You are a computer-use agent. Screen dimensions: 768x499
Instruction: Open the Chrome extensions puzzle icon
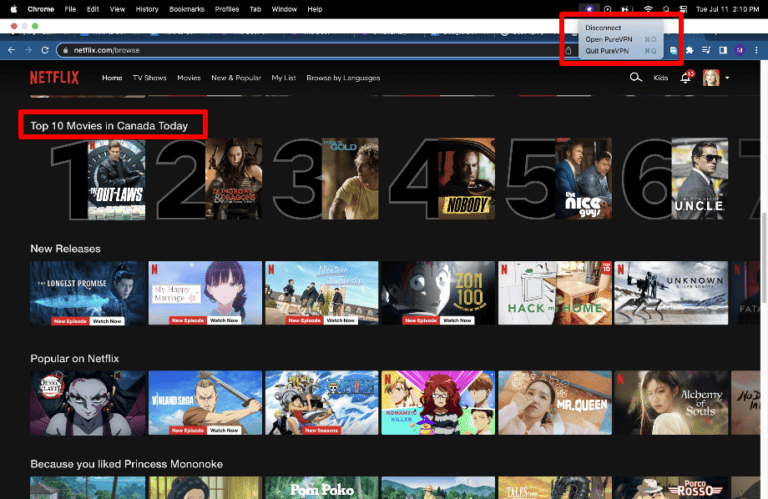689,50
